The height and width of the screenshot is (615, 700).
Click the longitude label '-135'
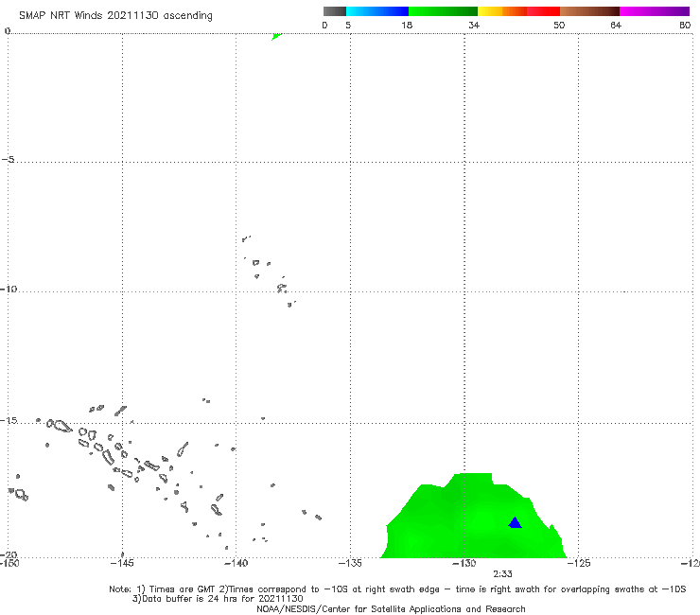coord(350,563)
